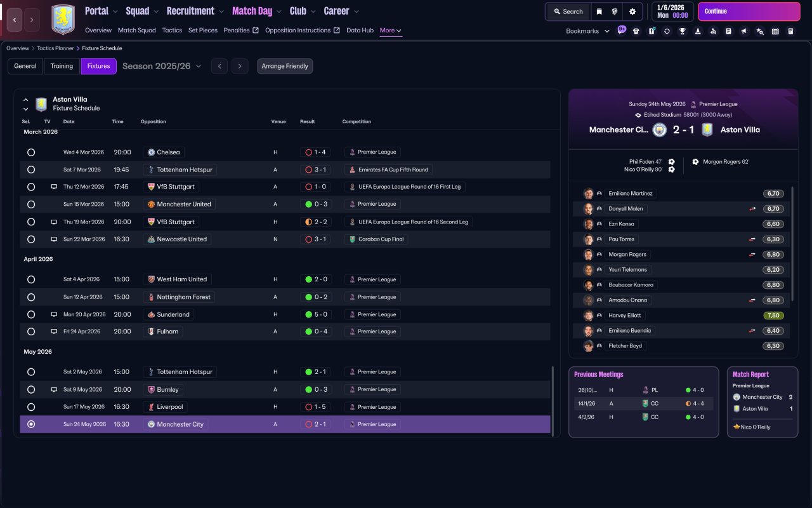Click the substitution arrows icon beside Emiliano Buendia

pos(752,331)
